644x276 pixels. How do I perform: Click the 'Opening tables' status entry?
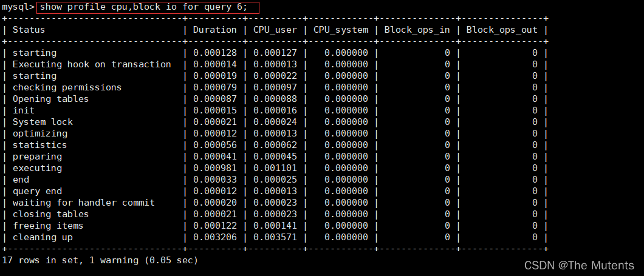[50, 99]
